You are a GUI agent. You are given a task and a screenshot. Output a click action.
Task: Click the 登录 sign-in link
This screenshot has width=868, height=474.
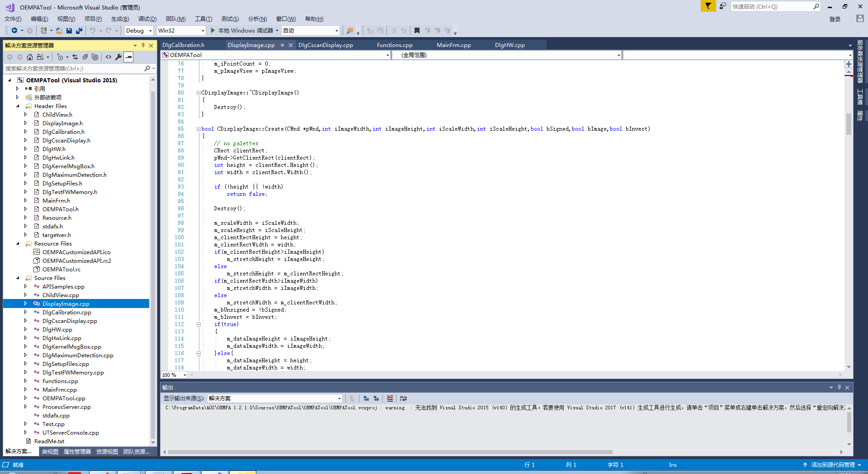pyautogui.click(x=835, y=19)
